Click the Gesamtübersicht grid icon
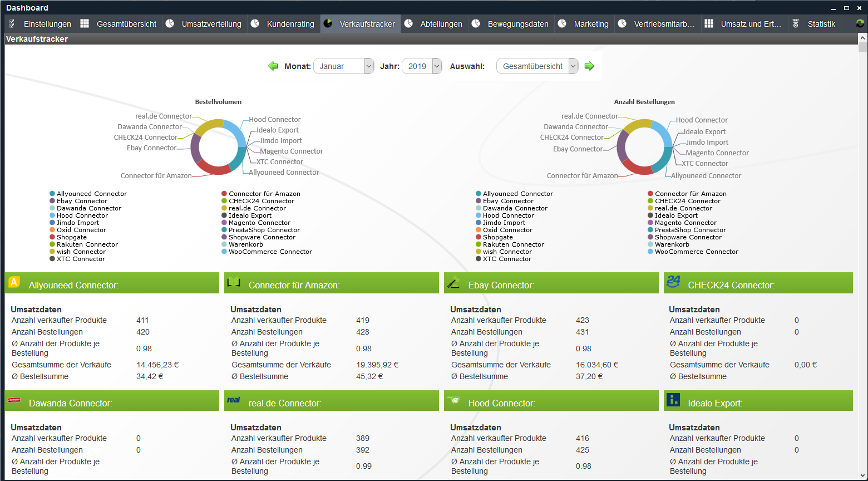This screenshot has height=481, width=868. [x=85, y=23]
